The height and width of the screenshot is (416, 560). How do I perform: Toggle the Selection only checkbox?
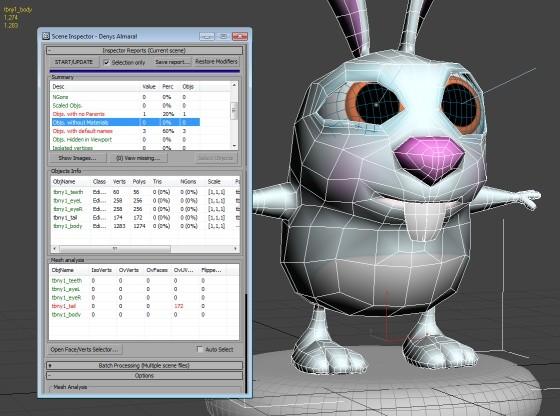pos(106,62)
